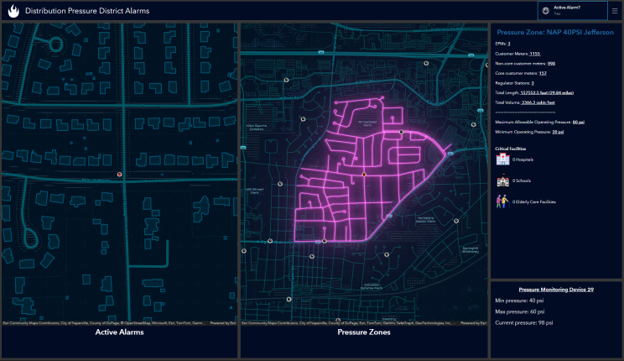This screenshot has height=361, width=624.
Task: Select the red alarm point on Active Alarms map
Action: tap(119, 174)
